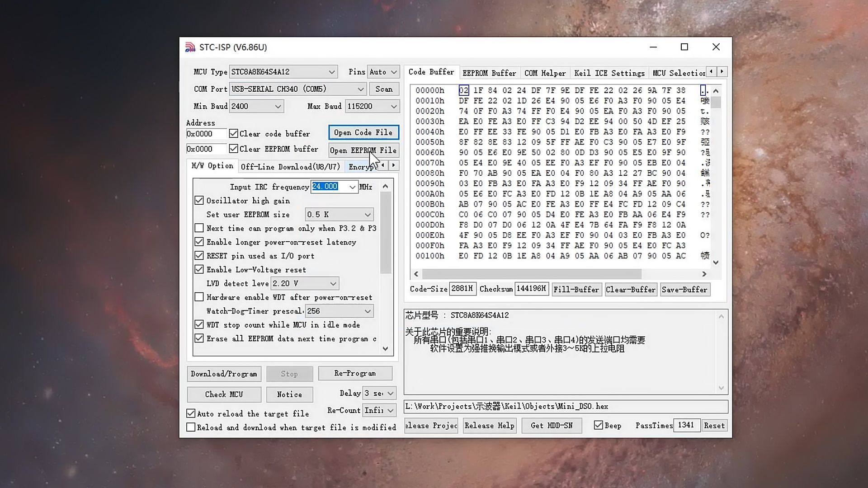Expand LVD detect level dropdown
Image resolution: width=868 pixels, height=488 pixels.
[333, 283]
